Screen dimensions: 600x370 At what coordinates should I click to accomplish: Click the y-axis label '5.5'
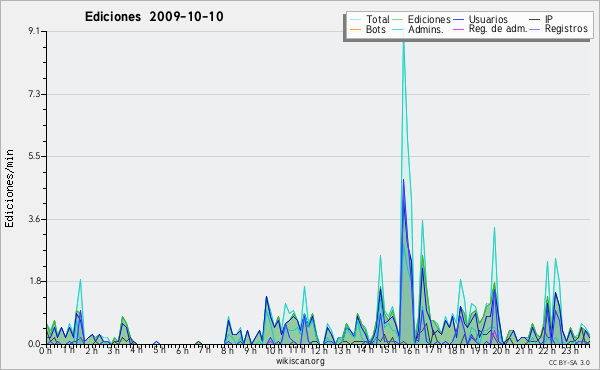(34, 156)
